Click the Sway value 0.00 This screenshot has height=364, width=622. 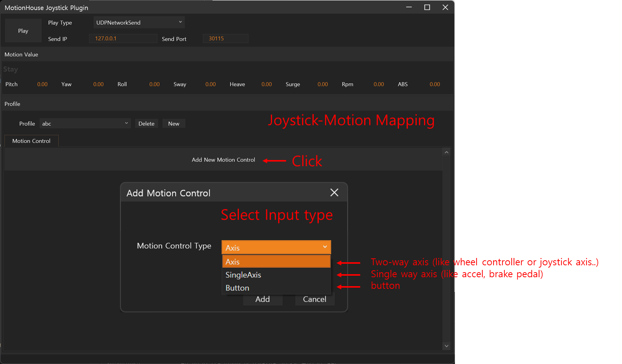point(211,84)
